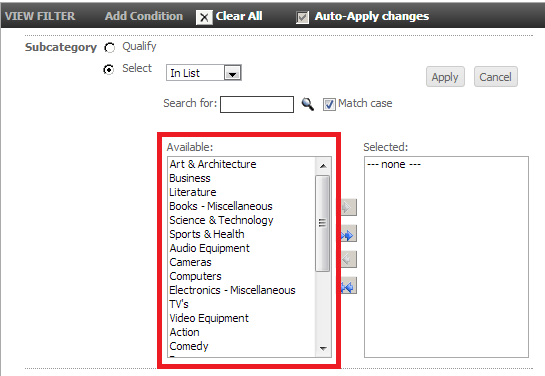Click the Available list scroll down arrow
The height and width of the screenshot is (376, 545).
pyautogui.click(x=323, y=348)
